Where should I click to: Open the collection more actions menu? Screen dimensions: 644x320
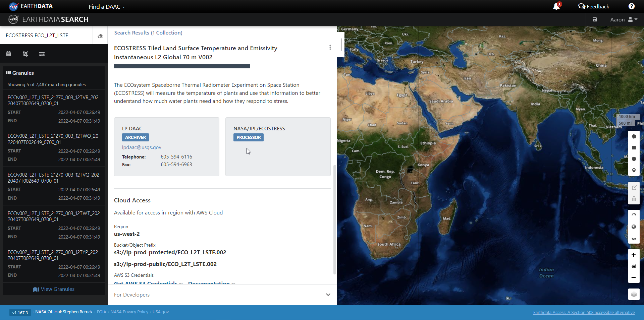[x=330, y=48]
